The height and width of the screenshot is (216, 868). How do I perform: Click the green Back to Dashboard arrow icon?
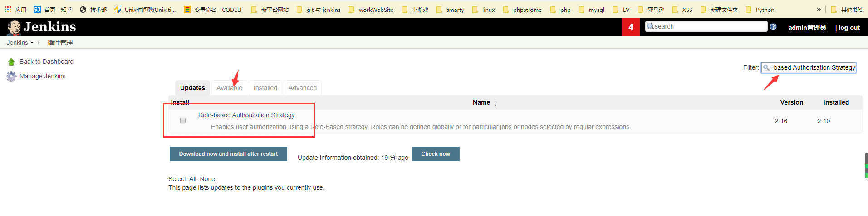(x=11, y=62)
